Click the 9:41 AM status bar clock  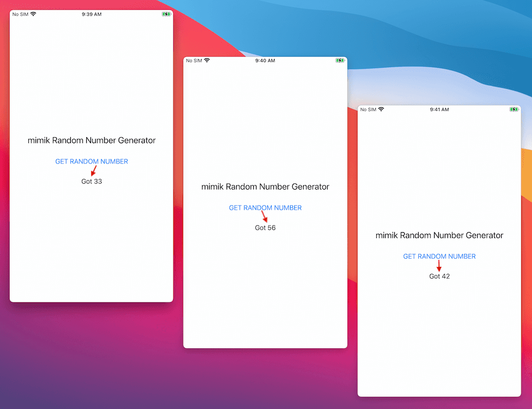[x=439, y=110]
